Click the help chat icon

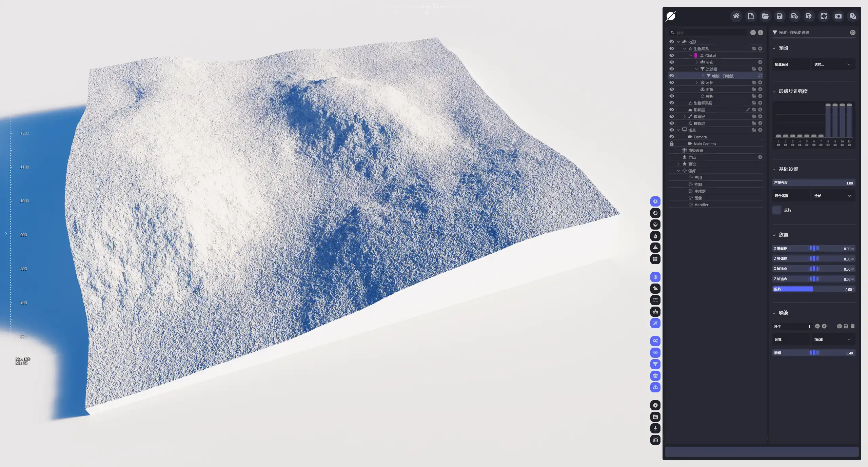pos(853,16)
